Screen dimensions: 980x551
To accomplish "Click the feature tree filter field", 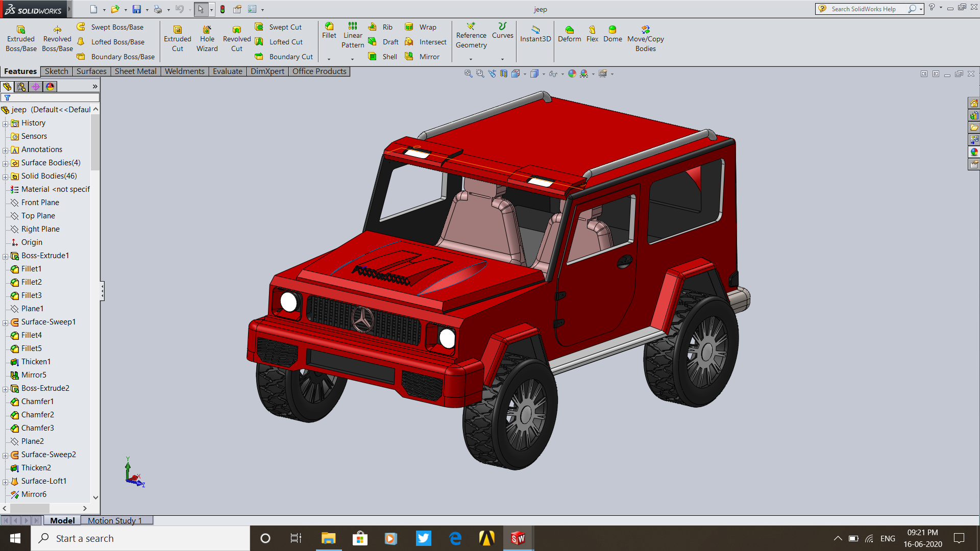I will click(50, 97).
